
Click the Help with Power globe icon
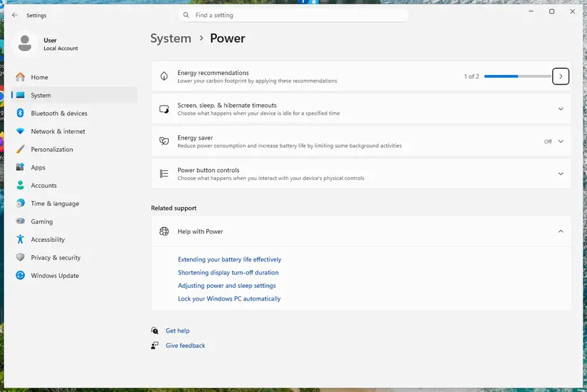164,231
